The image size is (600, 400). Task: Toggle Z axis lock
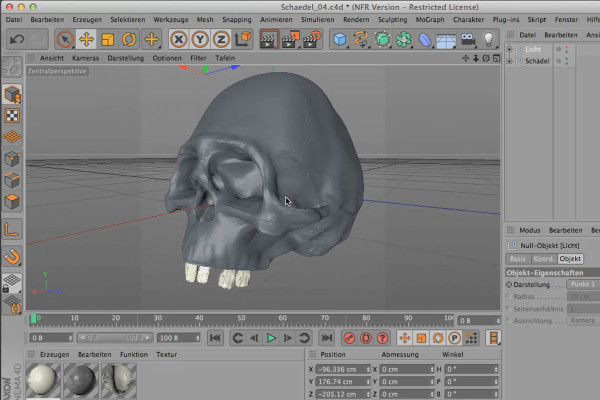tap(221, 39)
